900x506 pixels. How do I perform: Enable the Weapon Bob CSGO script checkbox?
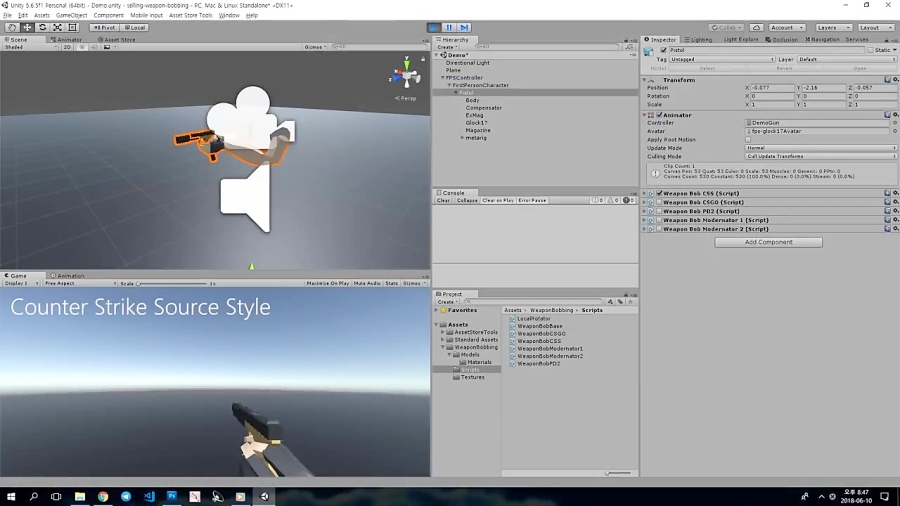point(660,202)
